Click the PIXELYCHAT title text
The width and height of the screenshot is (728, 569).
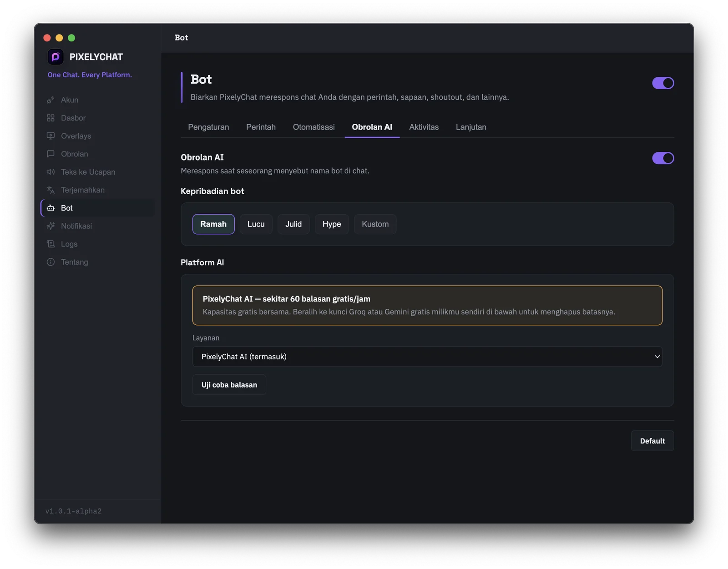pyautogui.click(x=96, y=57)
